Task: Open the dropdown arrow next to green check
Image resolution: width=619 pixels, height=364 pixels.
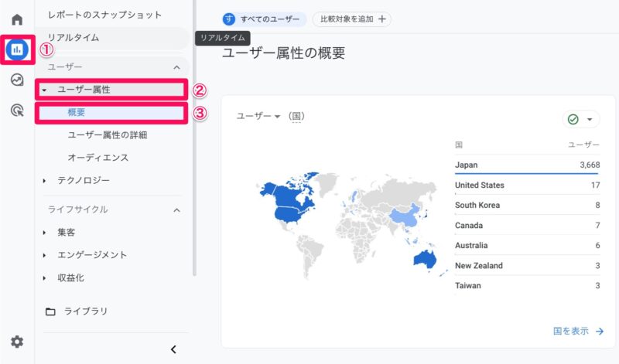Action: point(590,119)
